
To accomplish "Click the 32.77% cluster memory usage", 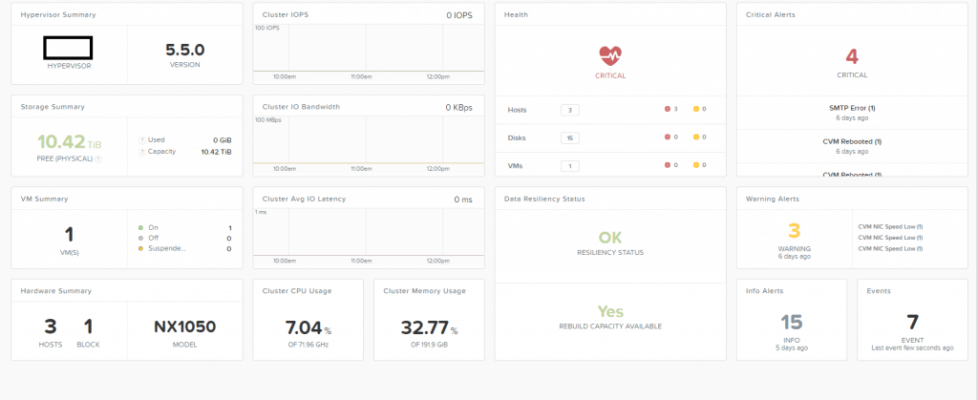I will 428,328.
